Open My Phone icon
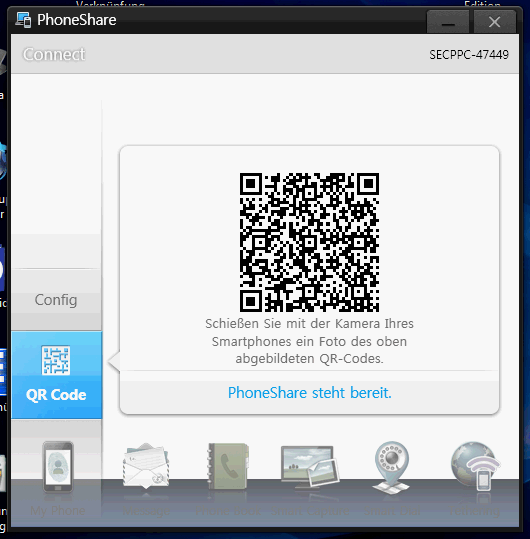 pyautogui.click(x=58, y=467)
